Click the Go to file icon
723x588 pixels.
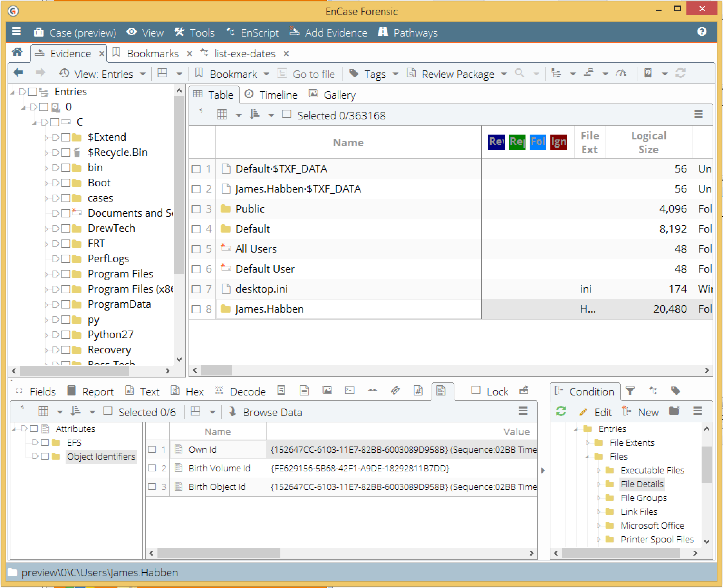pyautogui.click(x=282, y=73)
